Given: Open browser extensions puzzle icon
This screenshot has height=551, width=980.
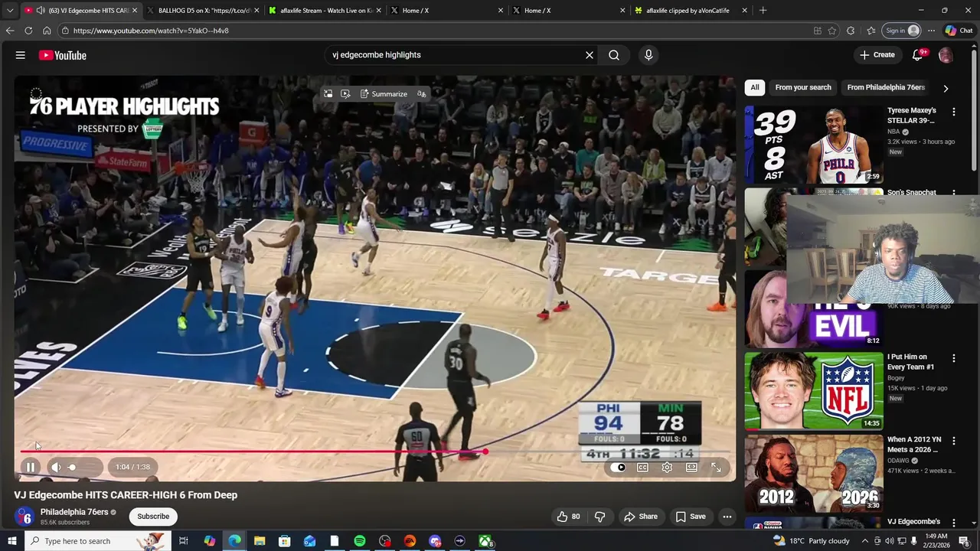Looking at the screenshot, I should [851, 31].
